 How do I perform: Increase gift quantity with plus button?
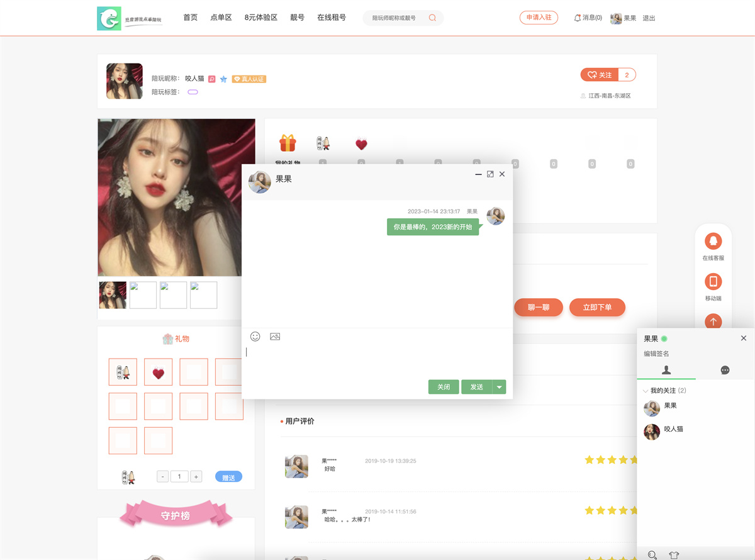point(196,477)
